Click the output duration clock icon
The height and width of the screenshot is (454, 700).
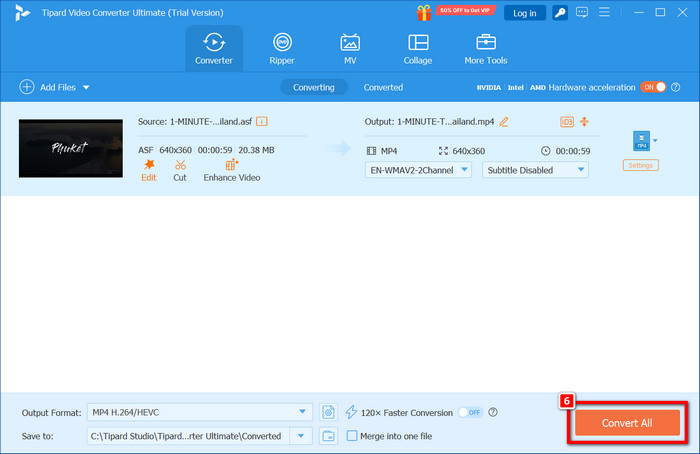(x=546, y=151)
